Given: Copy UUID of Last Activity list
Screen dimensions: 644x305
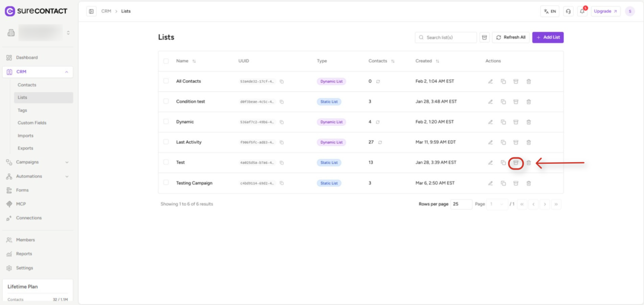Looking at the screenshot, I should [281, 142].
